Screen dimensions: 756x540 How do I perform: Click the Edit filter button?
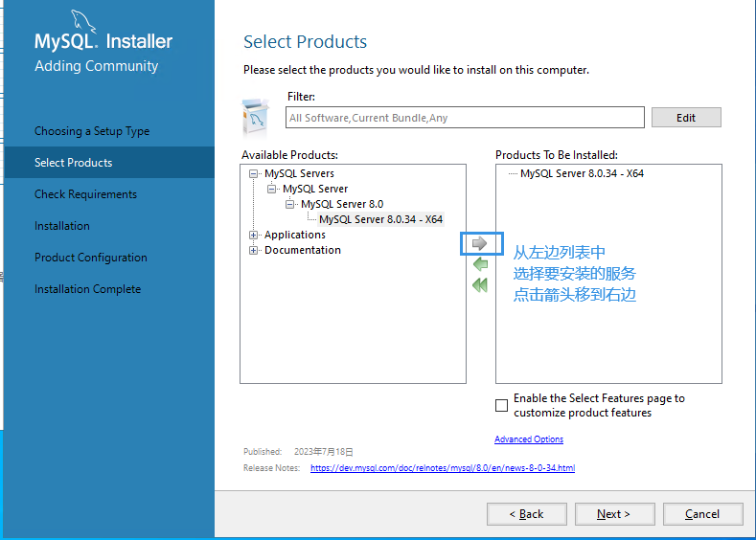tap(686, 118)
